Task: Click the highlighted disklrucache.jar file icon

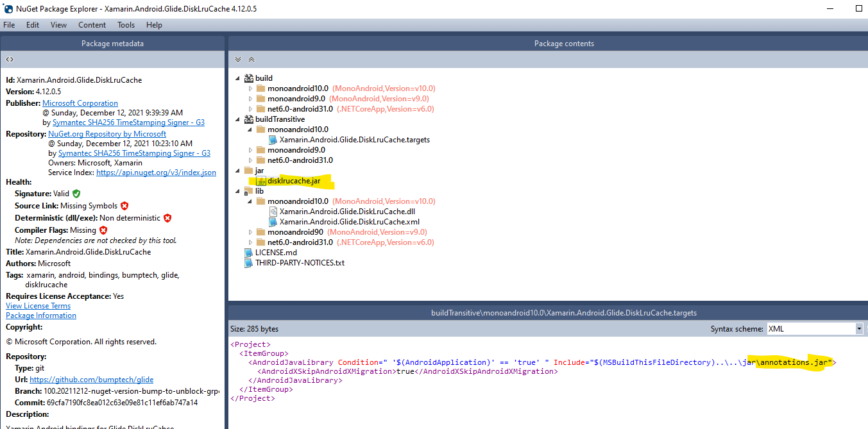Action: point(260,180)
